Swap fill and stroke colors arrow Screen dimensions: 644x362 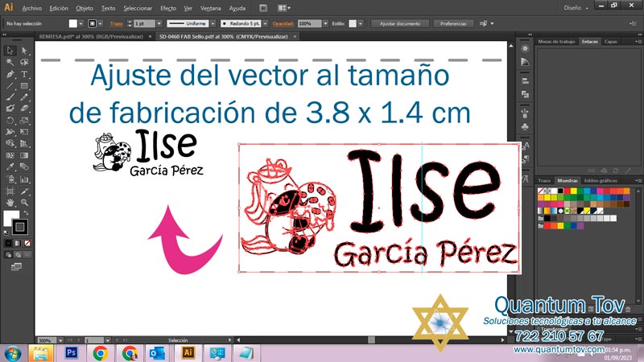[x=27, y=213]
